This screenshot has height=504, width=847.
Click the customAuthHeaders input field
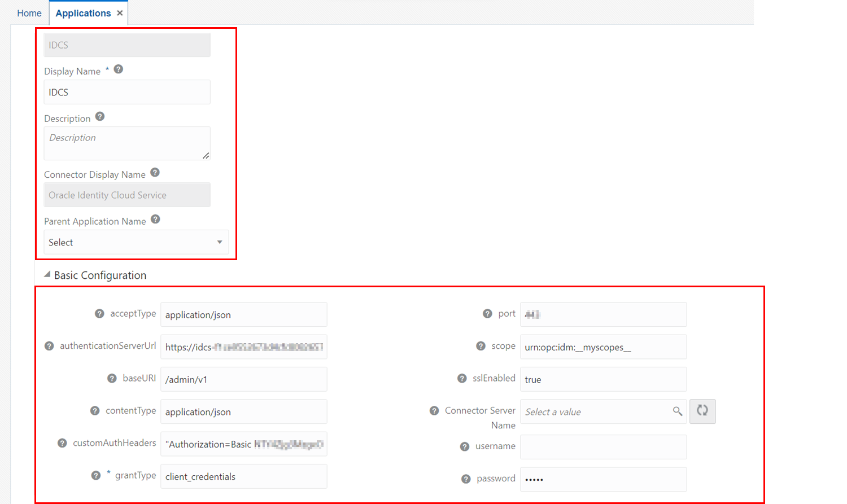point(244,444)
